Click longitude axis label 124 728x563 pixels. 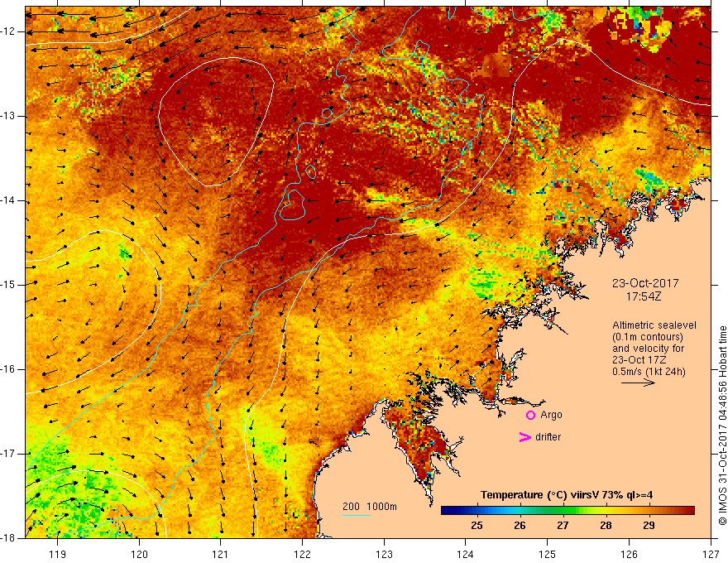click(x=466, y=554)
